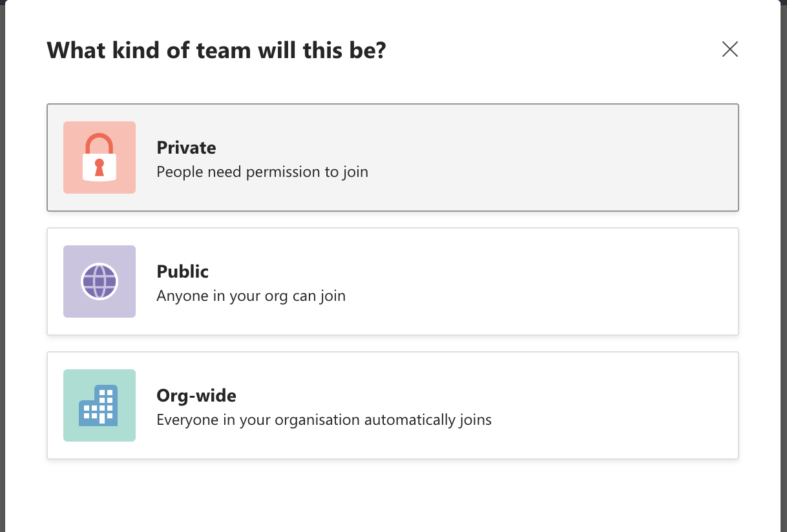Click the bold "Public" heading
Viewport: 787px width, 532px height.
point(182,272)
